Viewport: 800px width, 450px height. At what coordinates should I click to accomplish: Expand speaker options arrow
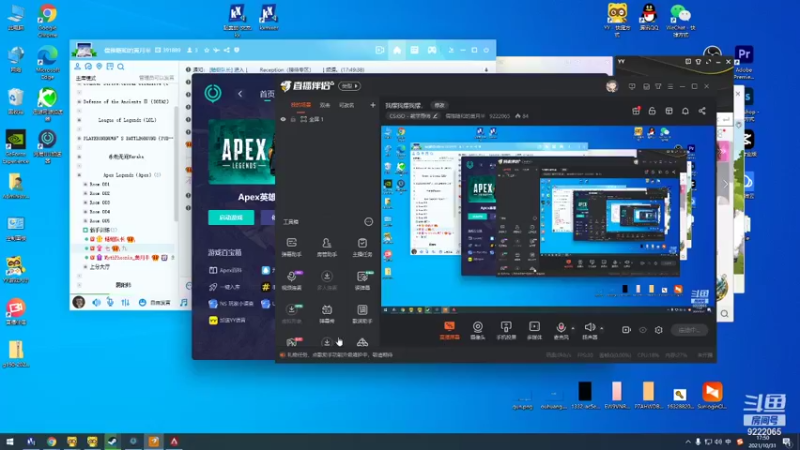[x=602, y=328]
